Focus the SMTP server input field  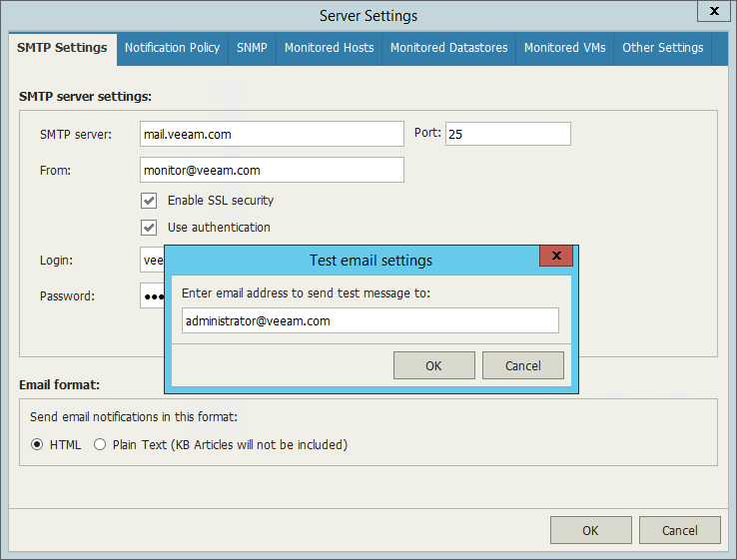point(272,134)
